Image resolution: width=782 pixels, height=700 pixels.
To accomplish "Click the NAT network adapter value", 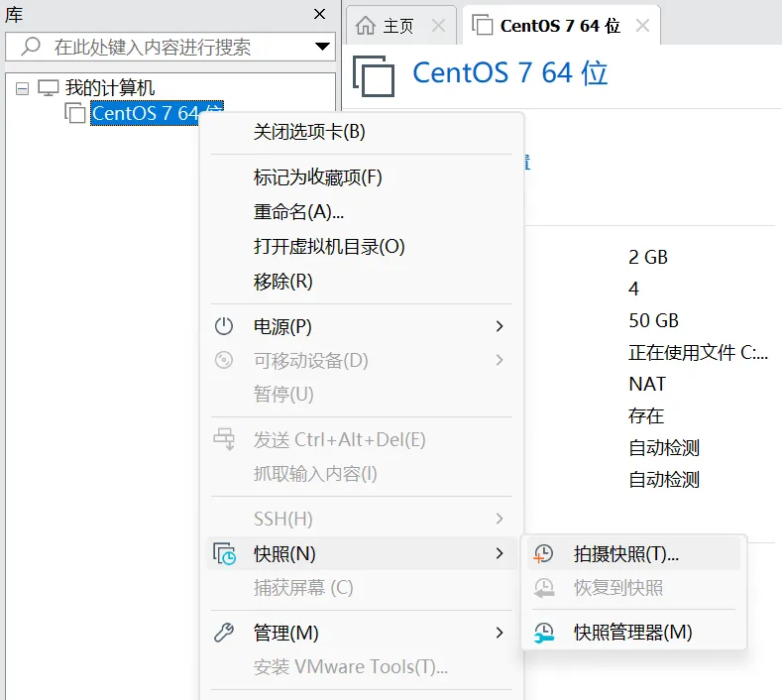I will 647,384.
